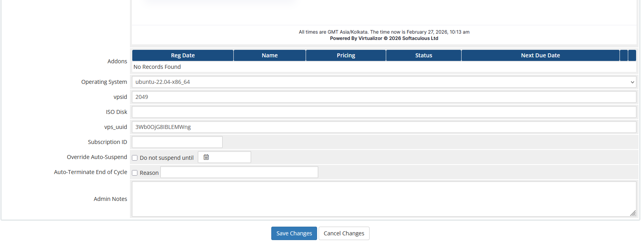Click the Subscription ID input box

click(x=177, y=142)
